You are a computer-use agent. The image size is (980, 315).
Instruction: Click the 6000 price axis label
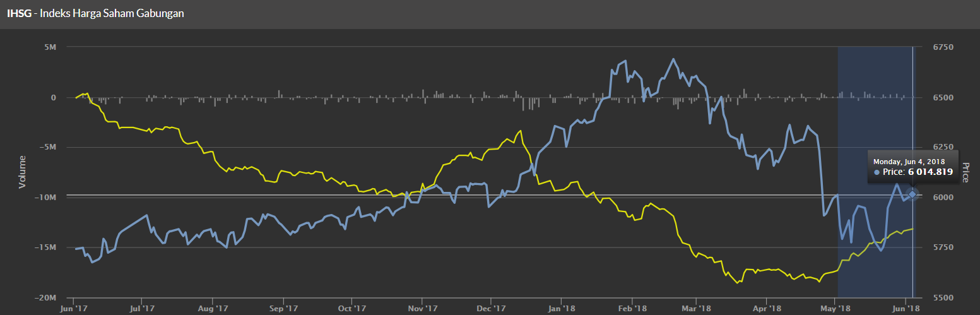pyautogui.click(x=943, y=198)
